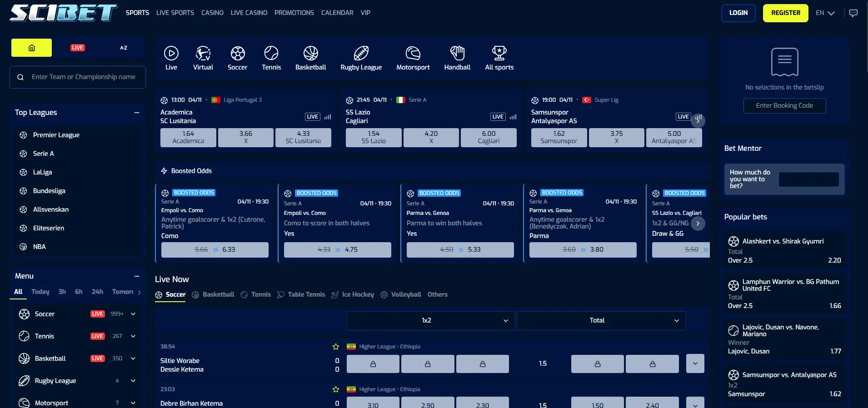Bet on Academica at 1.64 odds
Screen dimensions: 868x408
188,138
